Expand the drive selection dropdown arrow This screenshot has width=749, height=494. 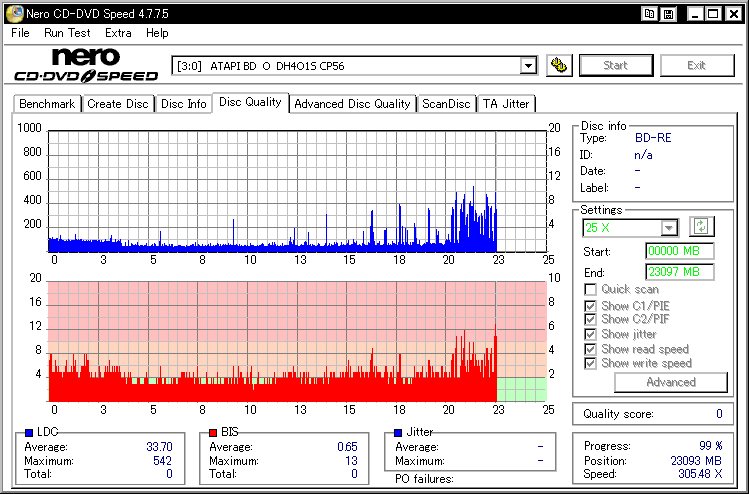[528, 65]
